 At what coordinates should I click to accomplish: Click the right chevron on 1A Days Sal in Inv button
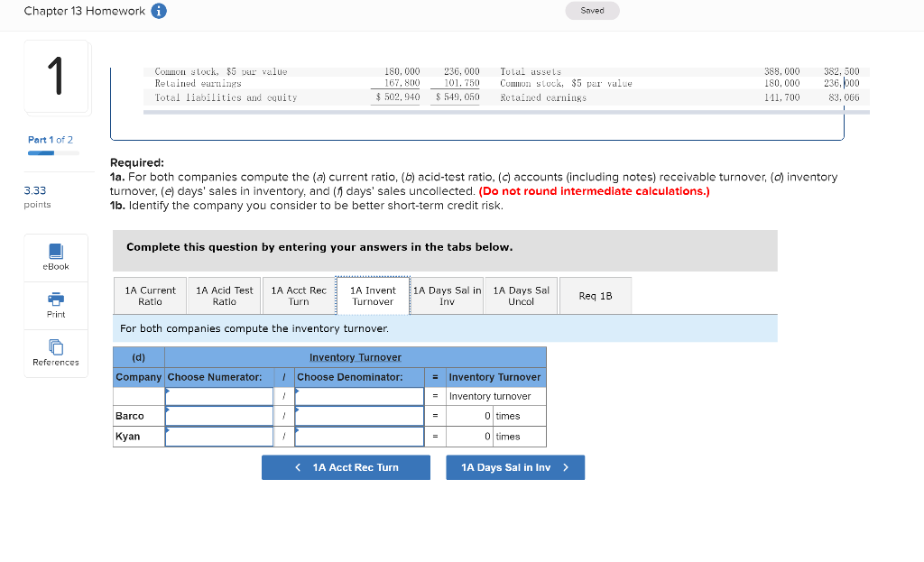tap(566, 467)
